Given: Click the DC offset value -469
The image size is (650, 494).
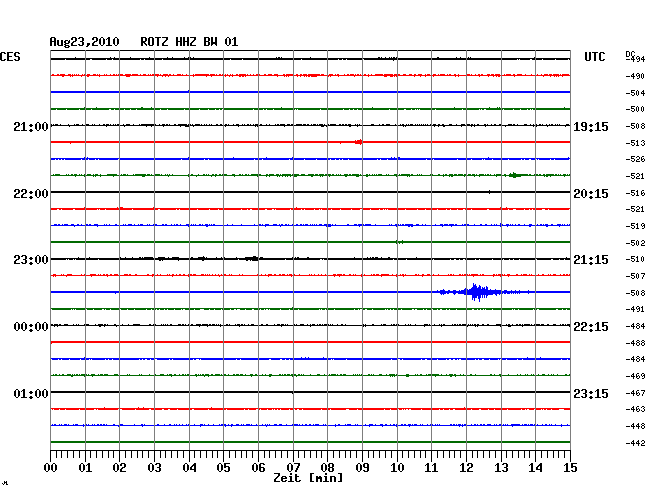Looking at the screenshot, I should coord(635,376).
